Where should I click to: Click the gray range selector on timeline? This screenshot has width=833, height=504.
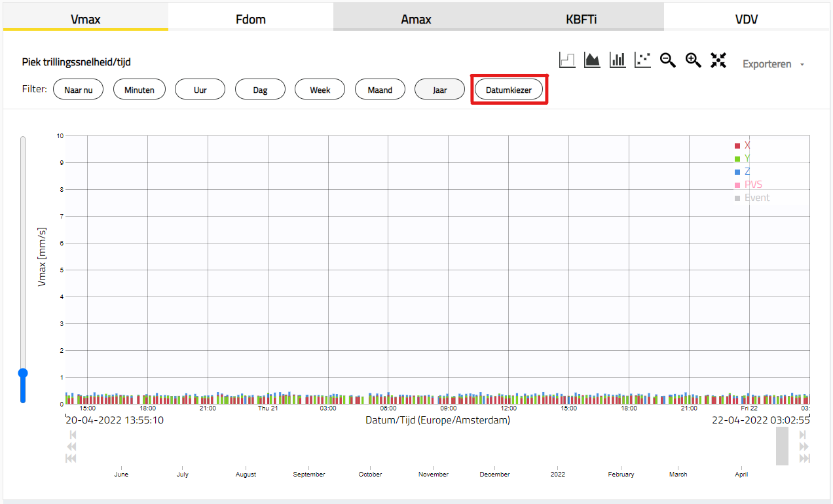coord(782,446)
